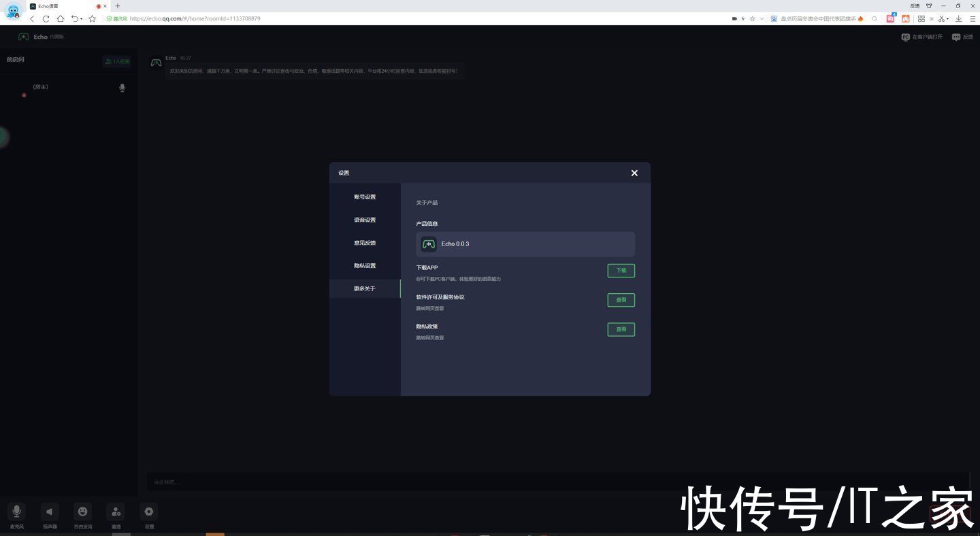Click the scissors screenshot tool icon

[942, 18]
